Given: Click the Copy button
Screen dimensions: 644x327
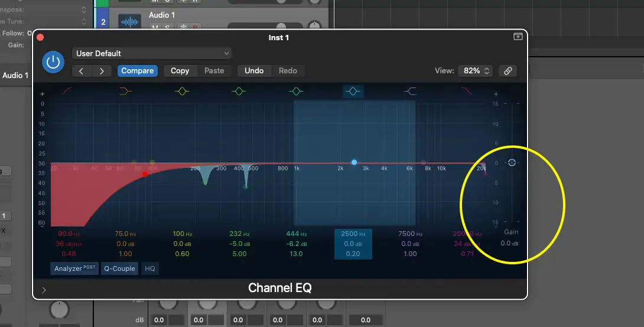Looking at the screenshot, I should 180,70.
